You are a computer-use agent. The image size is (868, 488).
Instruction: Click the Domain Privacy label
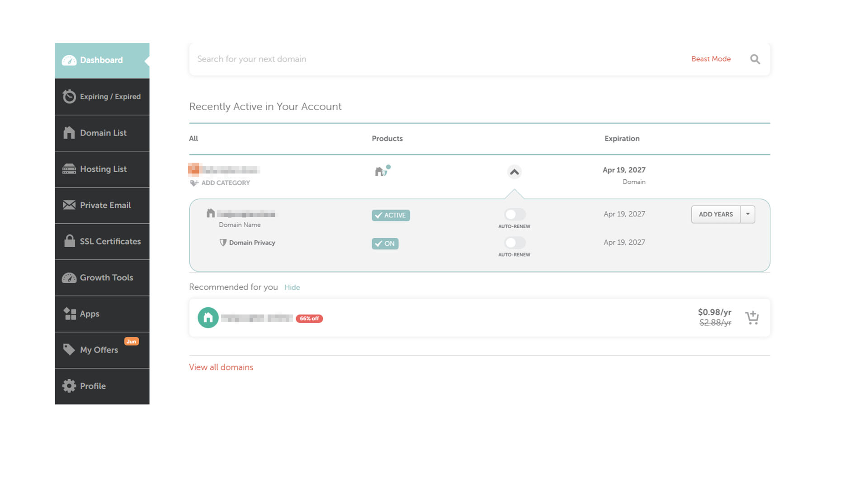[252, 243]
